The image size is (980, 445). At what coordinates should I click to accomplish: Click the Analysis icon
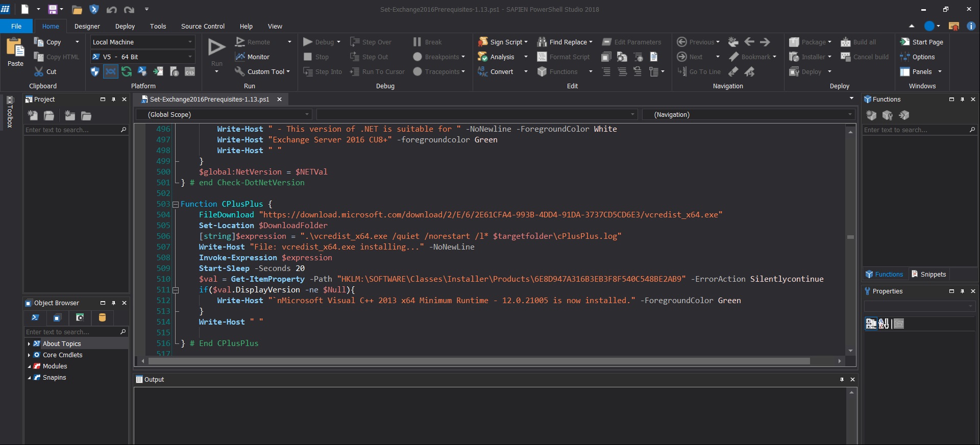[x=483, y=57]
